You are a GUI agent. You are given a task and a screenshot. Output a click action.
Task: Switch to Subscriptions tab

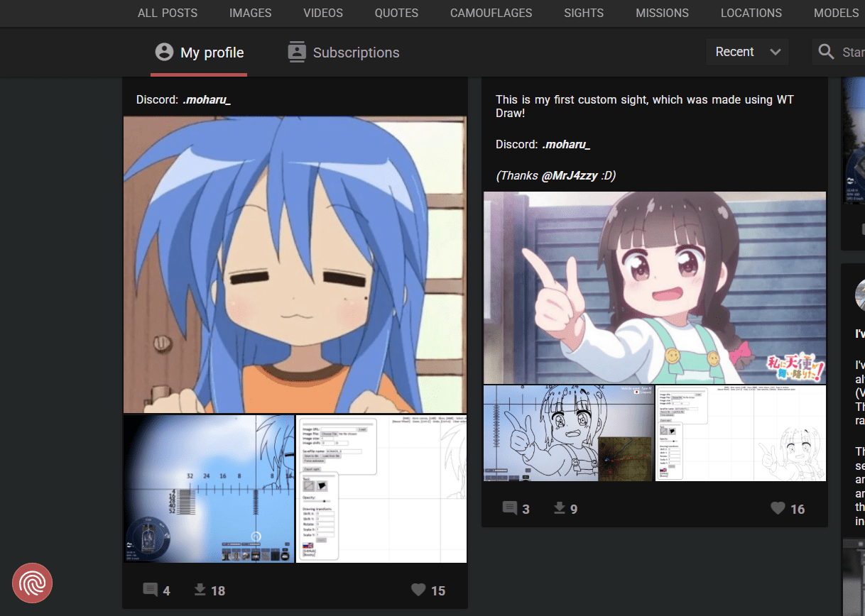point(344,53)
